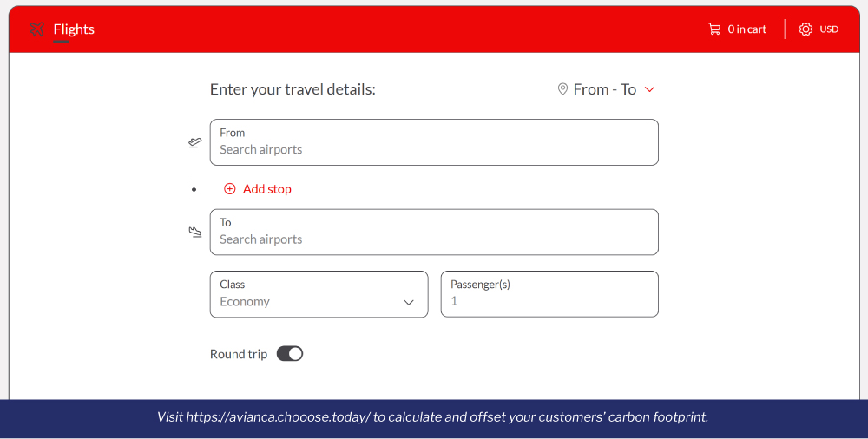Click the midpoint dot on route line
Viewport: 868px width, 439px height.
(194, 189)
